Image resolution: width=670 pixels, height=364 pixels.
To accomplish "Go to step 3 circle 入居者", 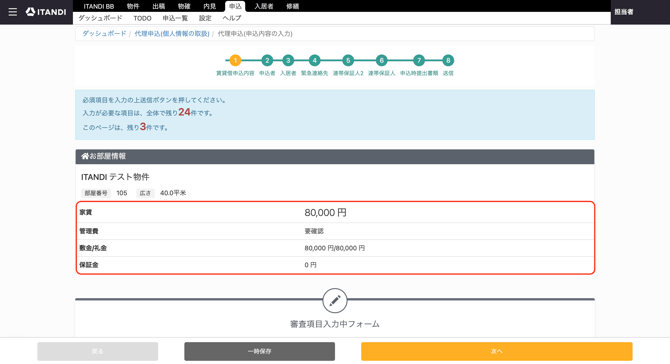I will click(288, 60).
